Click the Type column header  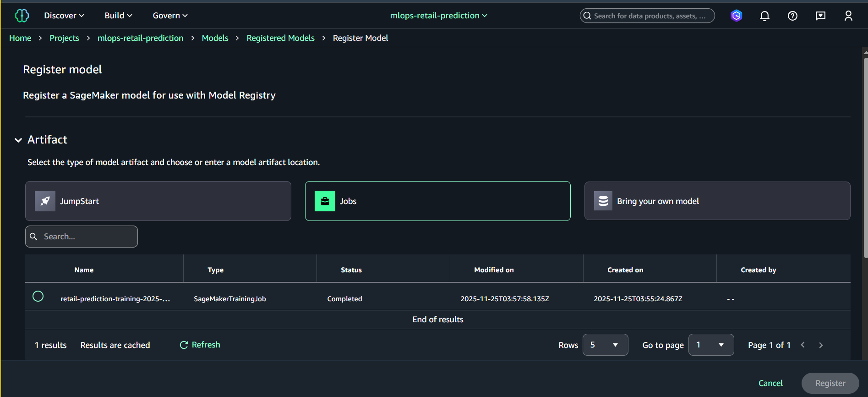[x=215, y=270]
